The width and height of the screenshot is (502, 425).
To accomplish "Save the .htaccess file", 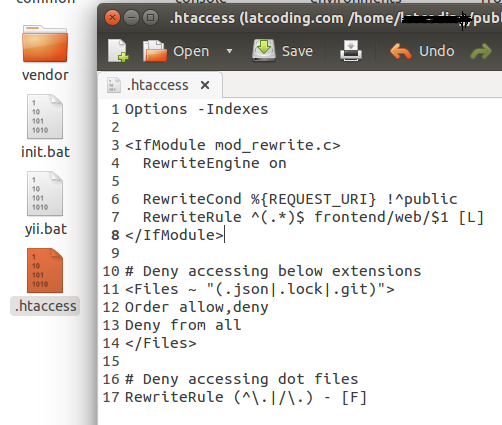I will (x=282, y=51).
